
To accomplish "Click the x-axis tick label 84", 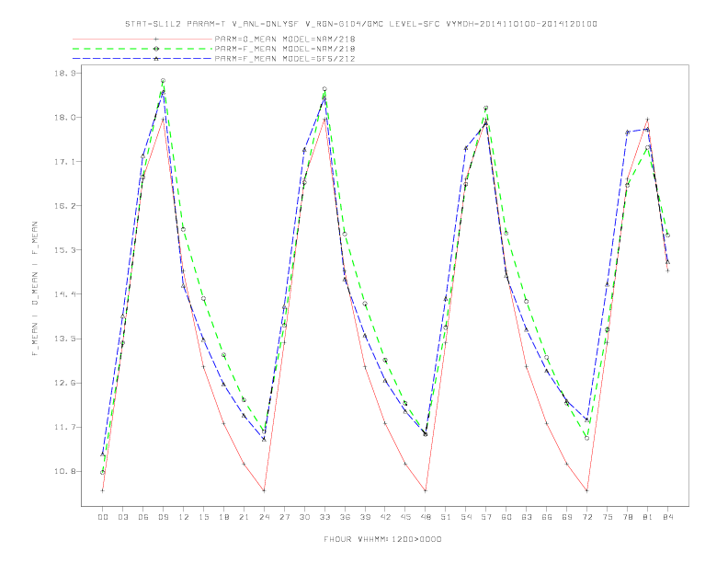I will click(x=667, y=517).
